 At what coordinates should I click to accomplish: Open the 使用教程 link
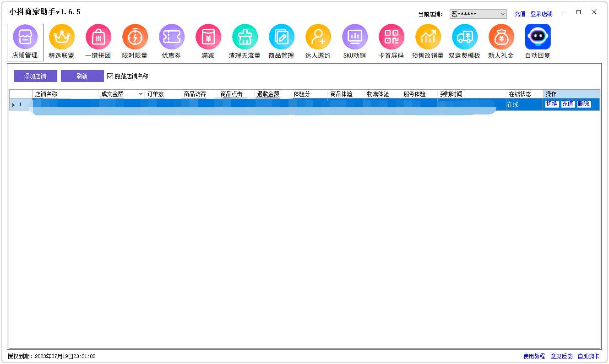point(534,356)
